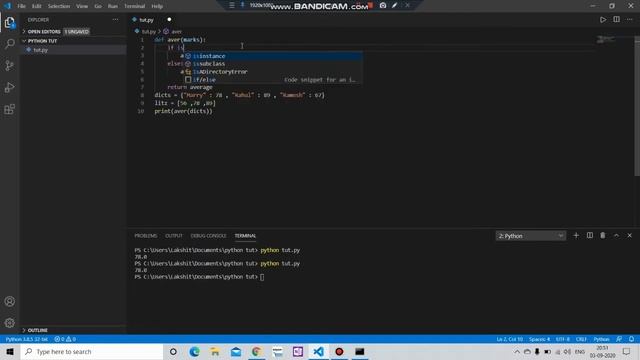Open File Explorer from the taskbar

215,351
